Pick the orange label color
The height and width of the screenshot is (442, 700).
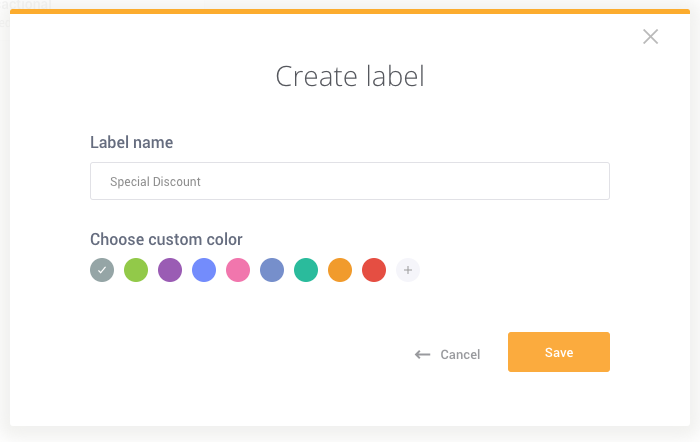pos(340,270)
